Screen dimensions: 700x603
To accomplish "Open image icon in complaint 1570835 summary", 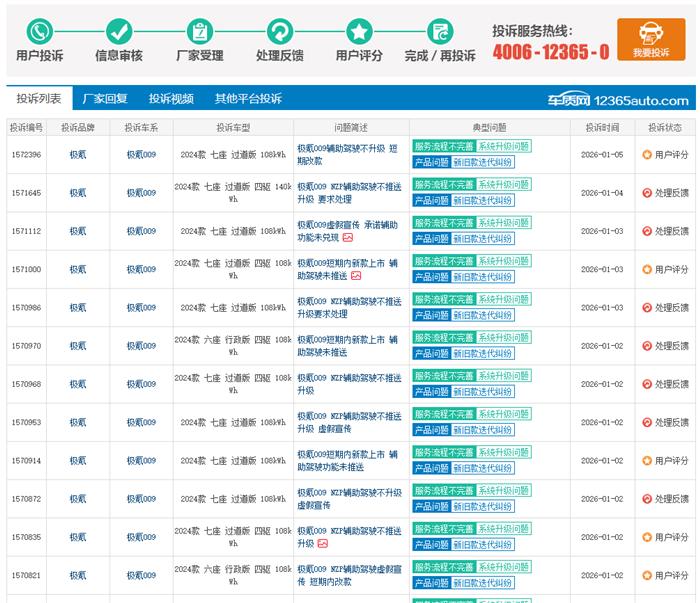I will [323, 544].
